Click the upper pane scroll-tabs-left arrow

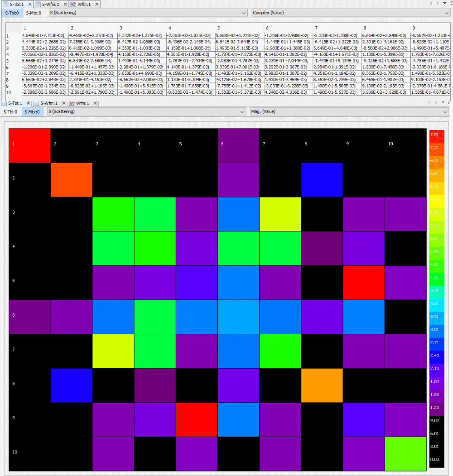pos(431,4)
